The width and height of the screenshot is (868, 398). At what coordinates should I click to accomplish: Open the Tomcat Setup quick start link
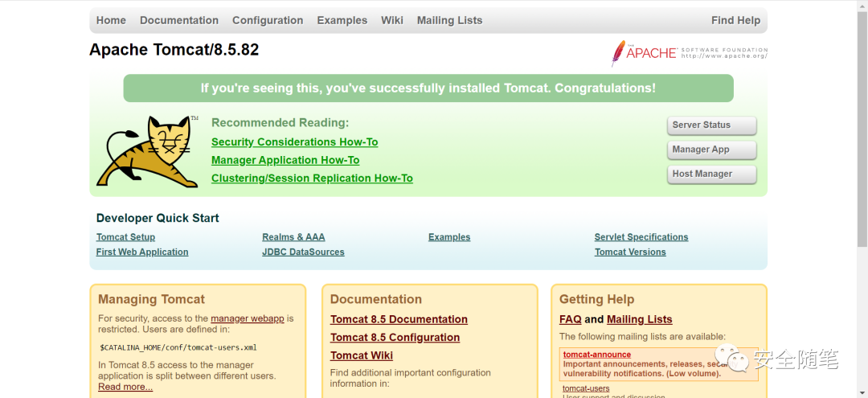(x=125, y=237)
